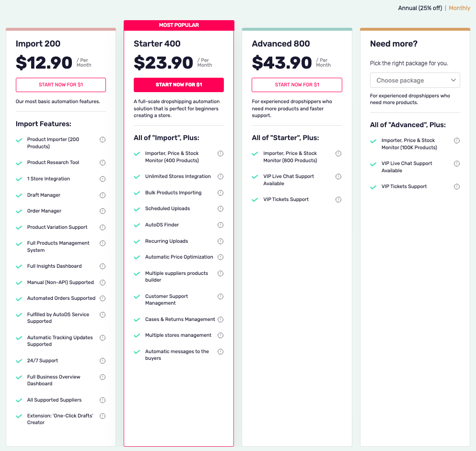Click info icon for VIP Live Chat Support Available

point(338,176)
